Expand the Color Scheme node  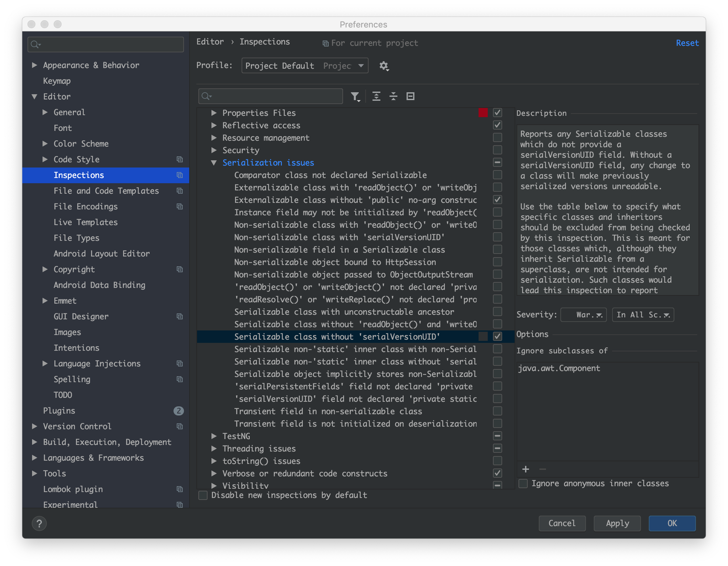[x=45, y=144]
